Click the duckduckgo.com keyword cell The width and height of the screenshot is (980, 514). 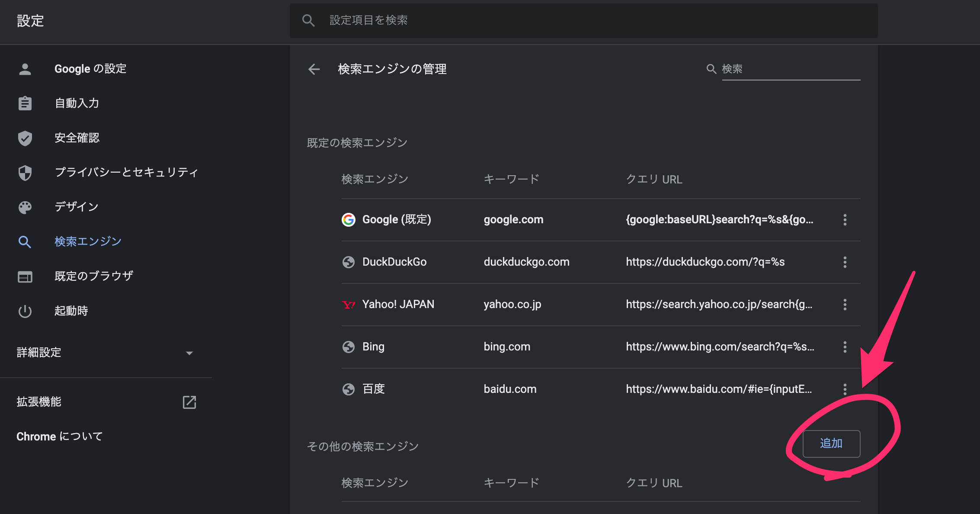tap(526, 262)
